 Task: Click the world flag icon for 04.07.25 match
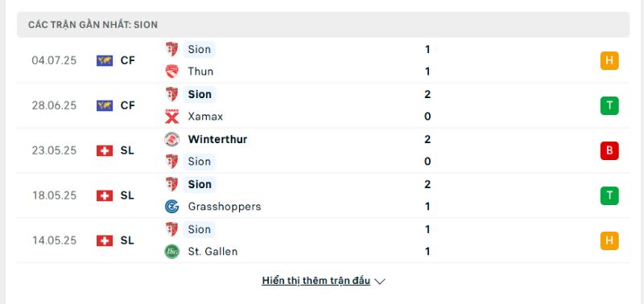coord(105,60)
